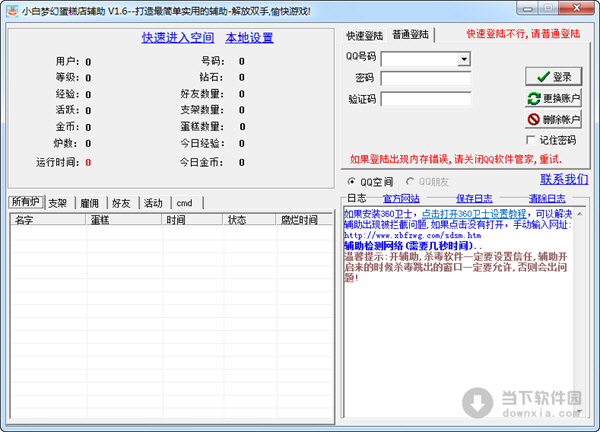This screenshot has width=600, height=432.
Task: Click the 炉数 label
Action: (65, 143)
